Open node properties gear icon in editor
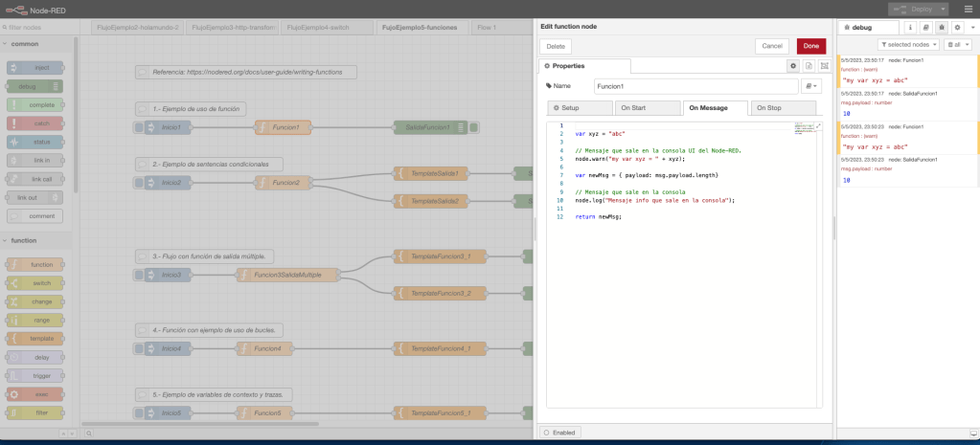 click(x=792, y=66)
